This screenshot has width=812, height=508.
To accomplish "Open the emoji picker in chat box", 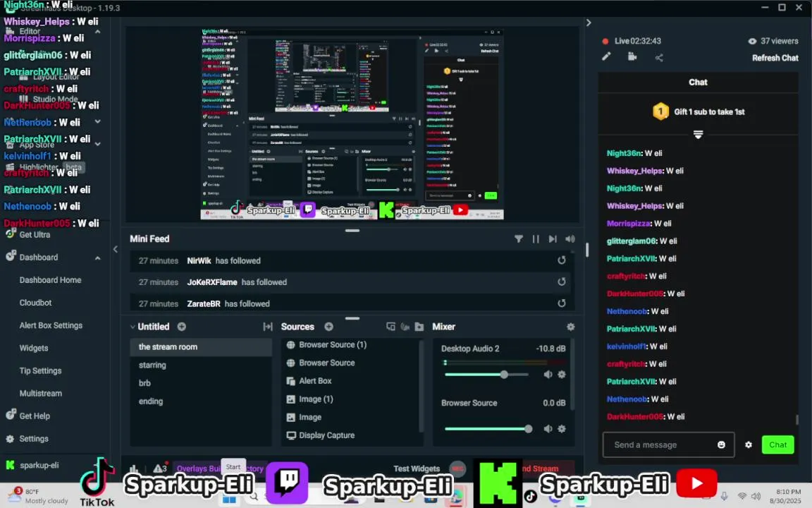I will tap(721, 445).
